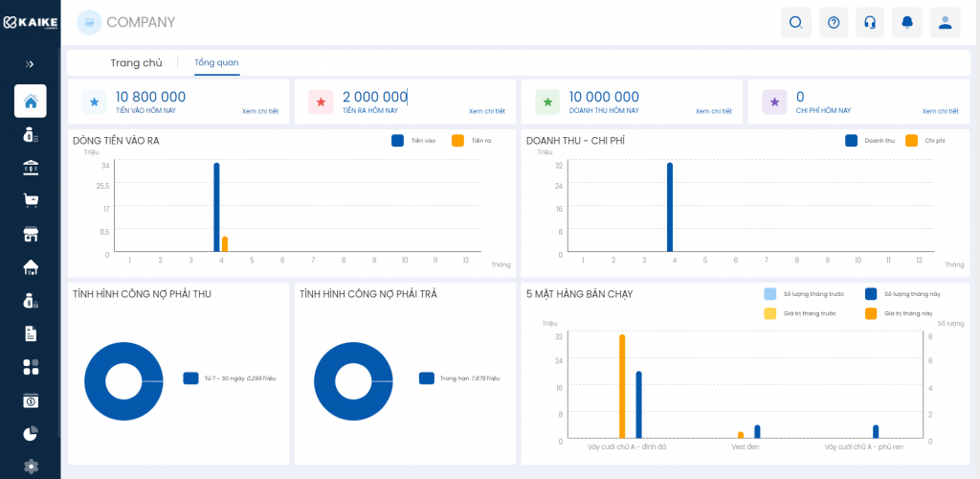
Task: Click blue bar for Váy cưới chữ A - đính đá
Action: [x=638, y=404]
